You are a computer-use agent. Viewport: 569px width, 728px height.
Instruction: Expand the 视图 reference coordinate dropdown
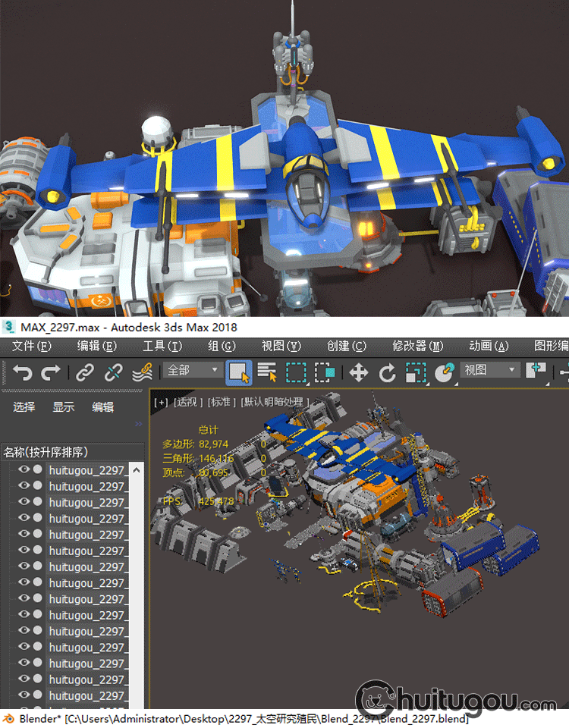click(x=491, y=371)
